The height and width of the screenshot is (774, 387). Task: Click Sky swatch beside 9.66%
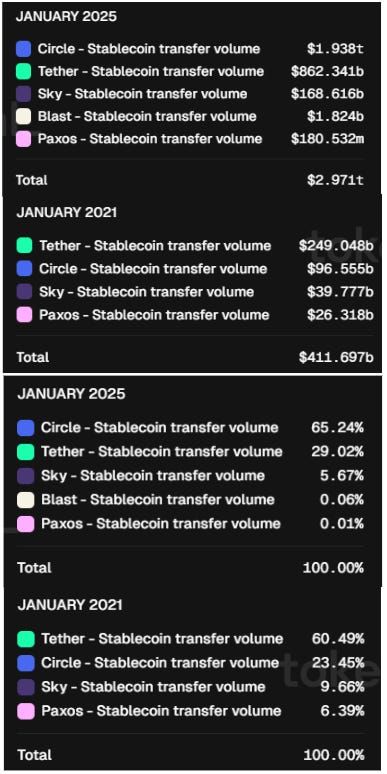(26, 687)
